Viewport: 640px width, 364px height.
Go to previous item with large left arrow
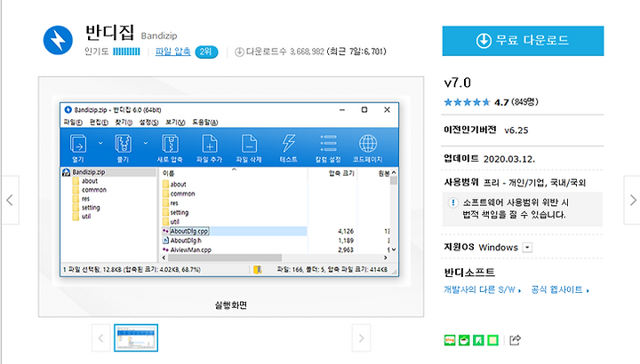(10, 200)
